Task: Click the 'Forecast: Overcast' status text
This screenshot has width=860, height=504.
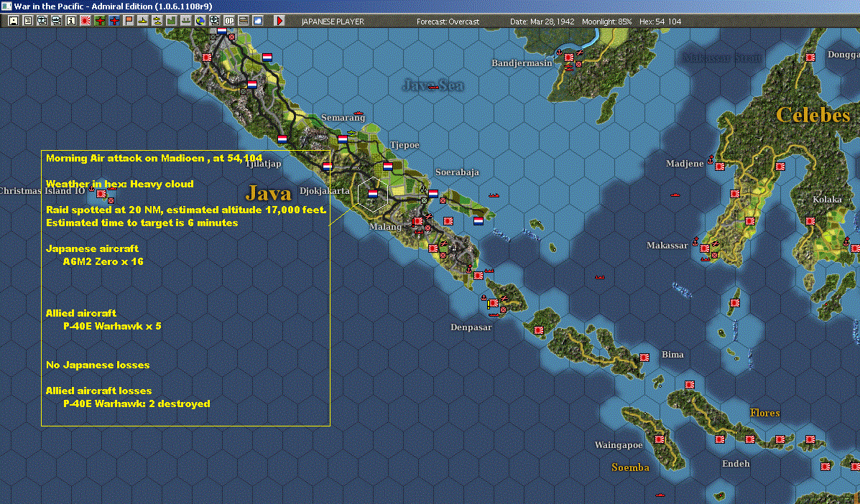Action: (448, 22)
